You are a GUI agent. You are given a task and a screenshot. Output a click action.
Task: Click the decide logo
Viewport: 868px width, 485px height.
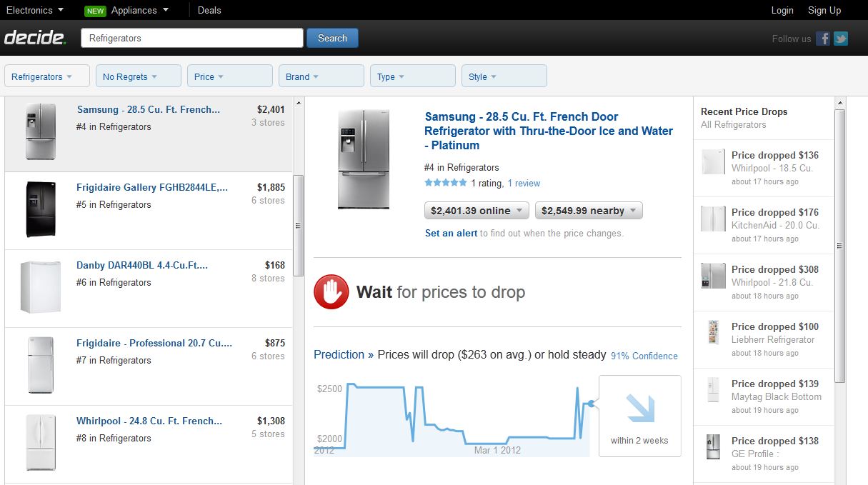[35, 38]
